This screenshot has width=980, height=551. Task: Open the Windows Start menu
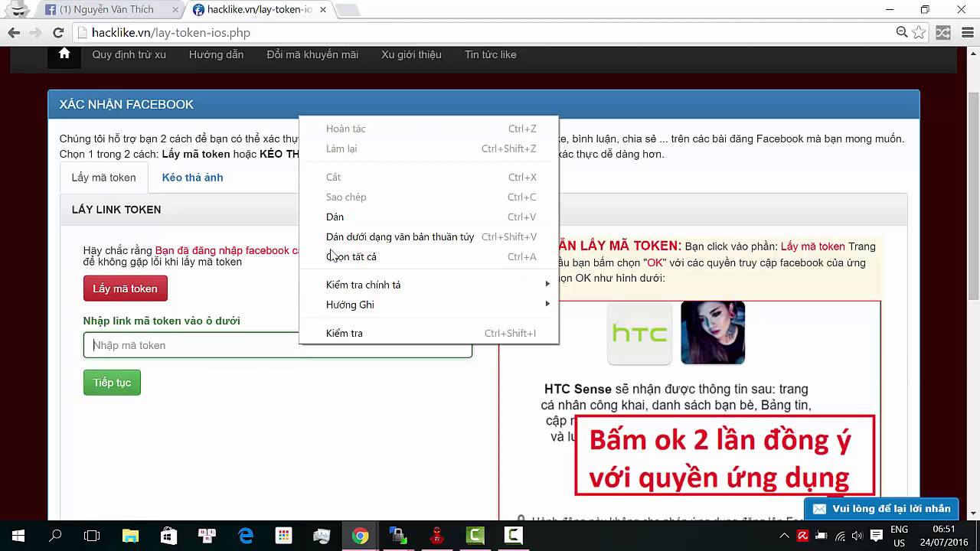18,536
